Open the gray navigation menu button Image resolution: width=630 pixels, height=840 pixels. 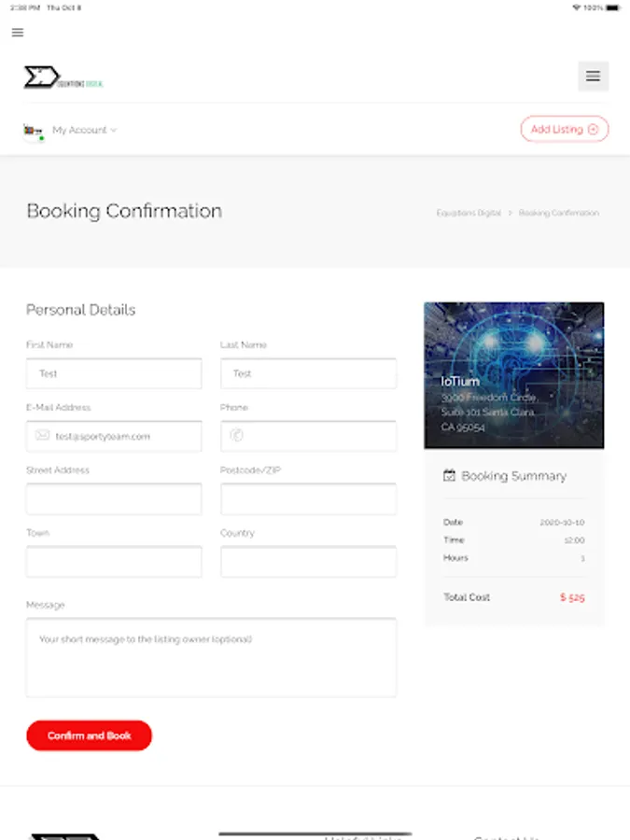pyautogui.click(x=593, y=77)
